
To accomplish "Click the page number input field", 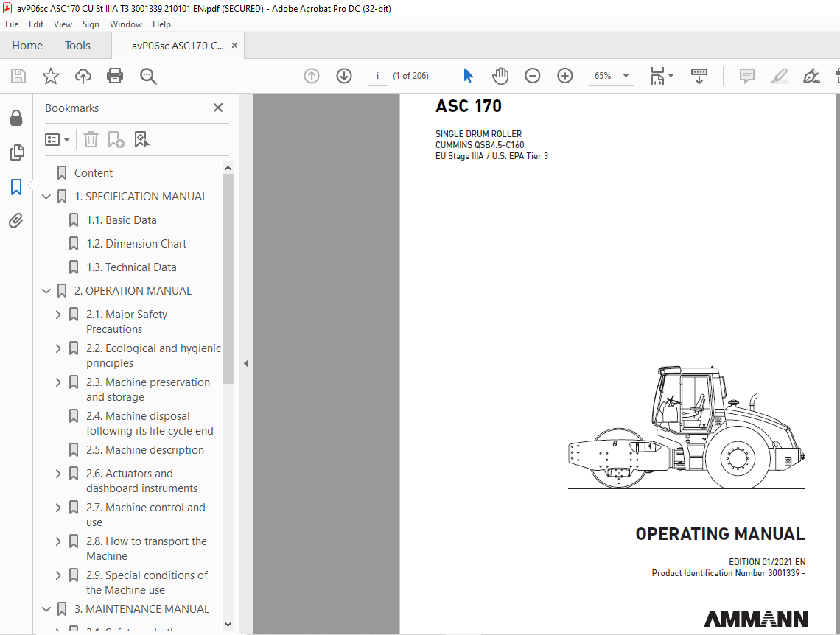I will pos(378,76).
